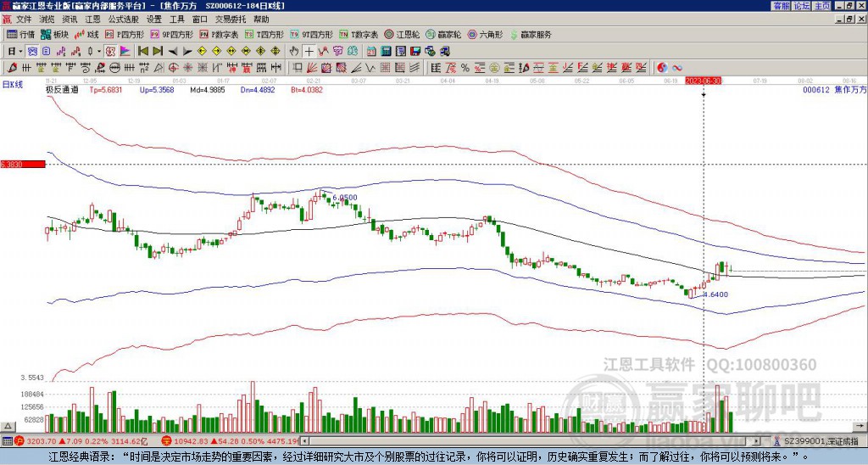Select the red pen drawing tool
This screenshot has width=868, height=465.
pyautogui.click(x=12, y=68)
